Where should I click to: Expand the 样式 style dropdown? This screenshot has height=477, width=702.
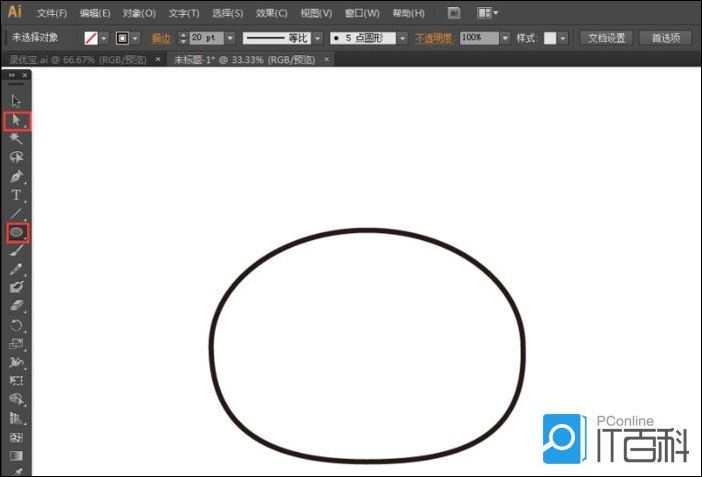[563, 39]
